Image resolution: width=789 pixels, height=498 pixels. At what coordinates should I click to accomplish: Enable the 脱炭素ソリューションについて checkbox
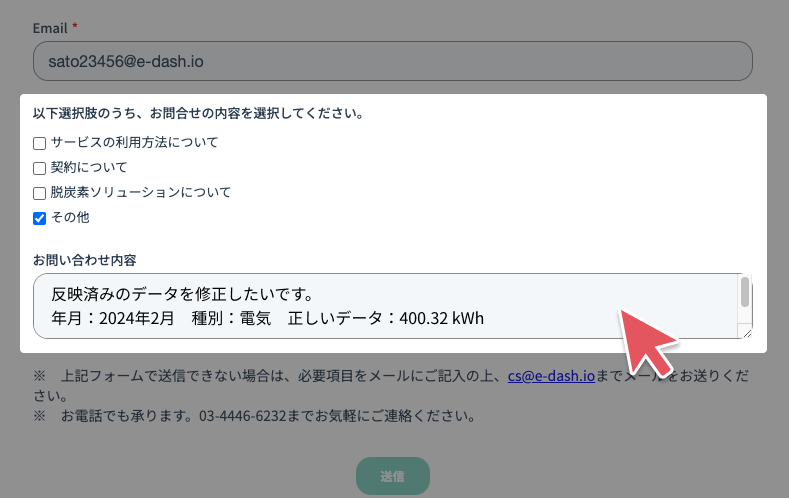[x=40, y=193]
